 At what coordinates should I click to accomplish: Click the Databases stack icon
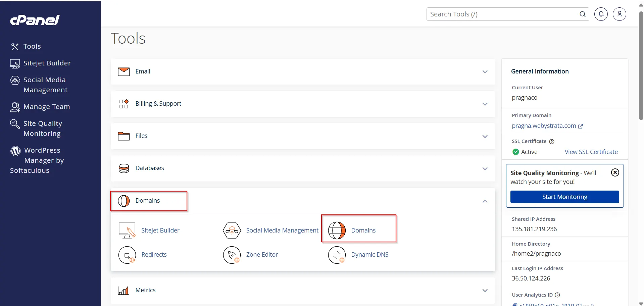124,168
